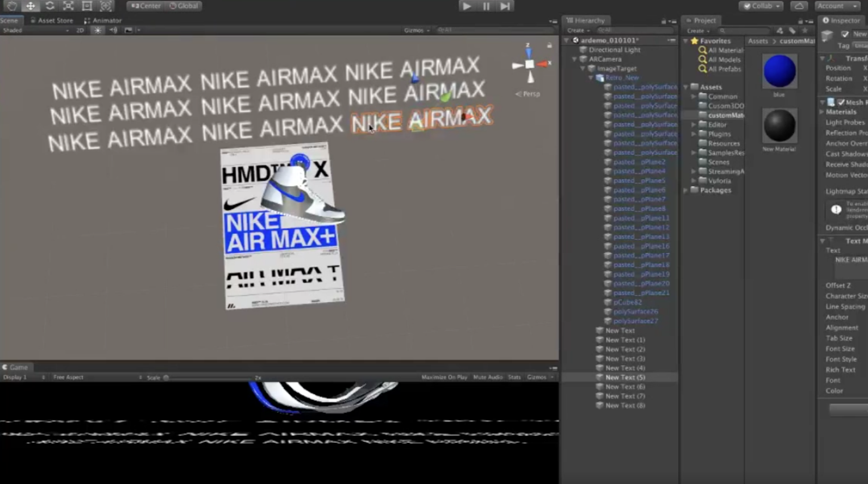Image resolution: width=868 pixels, height=484 pixels.
Task: Click the Project search-by-type filter icon
Action: pyautogui.click(x=780, y=31)
